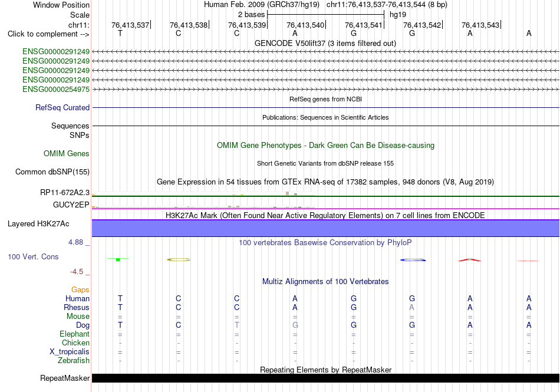Click the GUCY2EP gene label

click(x=71, y=205)
